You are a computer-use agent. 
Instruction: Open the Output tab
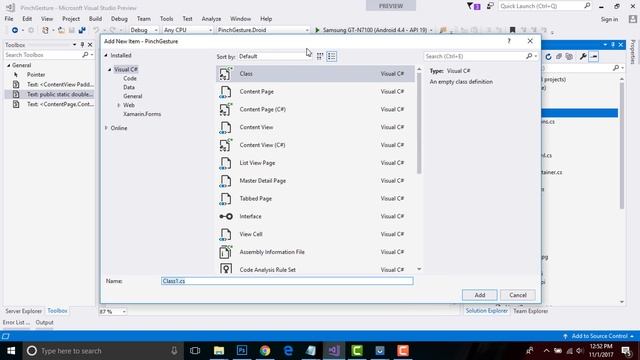pyautogui.click(x=44, y=322)
